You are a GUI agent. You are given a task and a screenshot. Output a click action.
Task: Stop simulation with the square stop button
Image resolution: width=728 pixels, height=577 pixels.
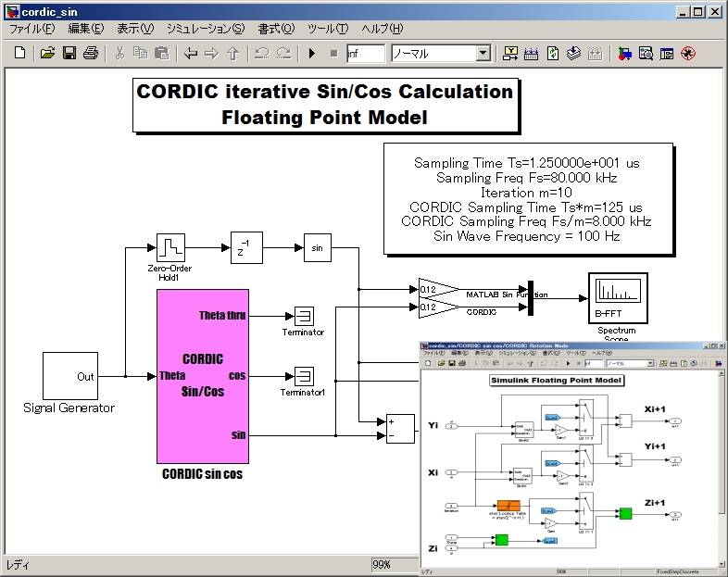coord(333,54)
